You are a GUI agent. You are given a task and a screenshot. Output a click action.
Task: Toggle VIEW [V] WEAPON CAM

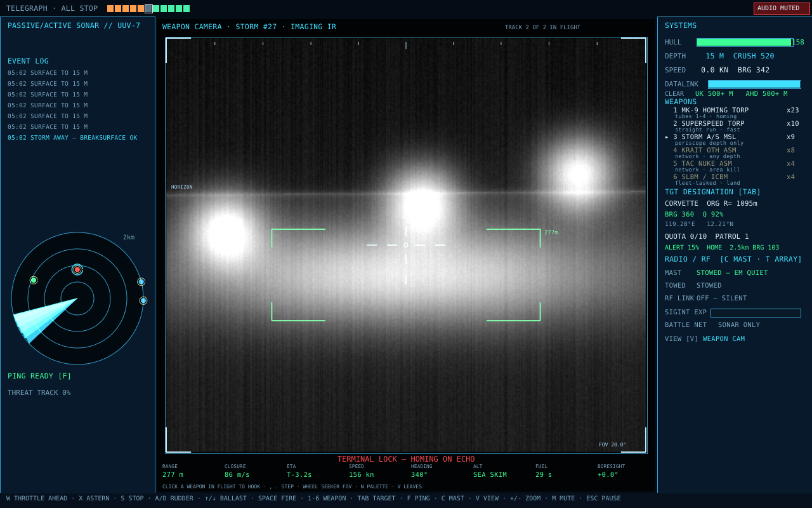[x=705, y=339]
